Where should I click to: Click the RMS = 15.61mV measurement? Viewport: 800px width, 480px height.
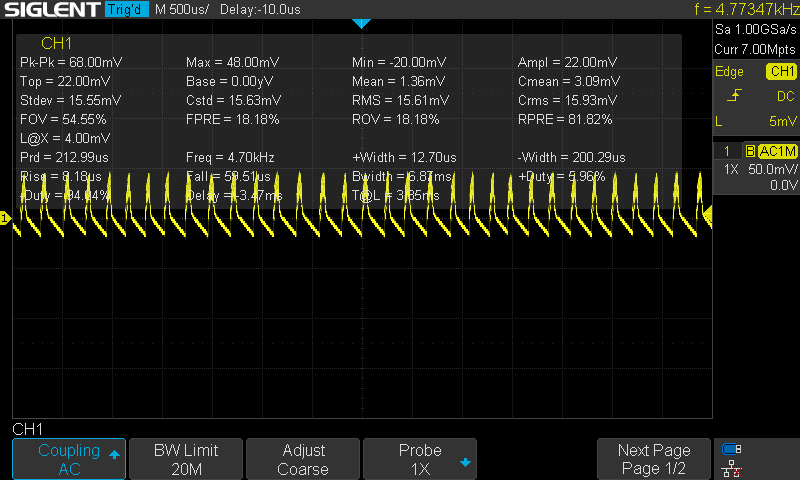coord(401,100)
